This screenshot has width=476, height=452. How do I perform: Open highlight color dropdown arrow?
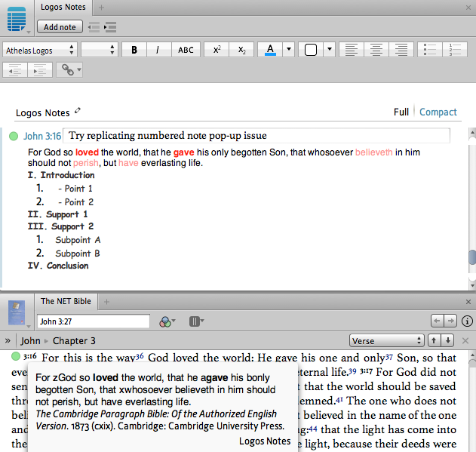(x=330, y=49)
